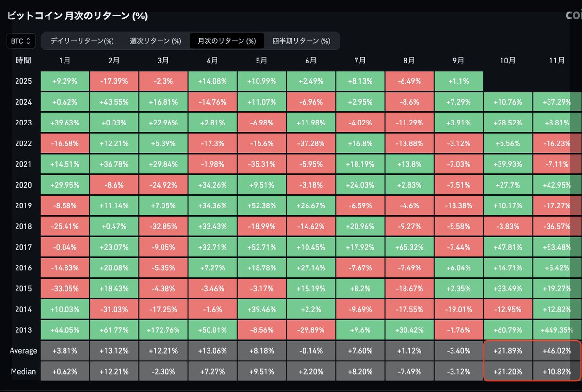Click the 2025 January cell showing +9.29%
Image resolution: width=582 pixels, height=392 pixels.
coord(65,81)
